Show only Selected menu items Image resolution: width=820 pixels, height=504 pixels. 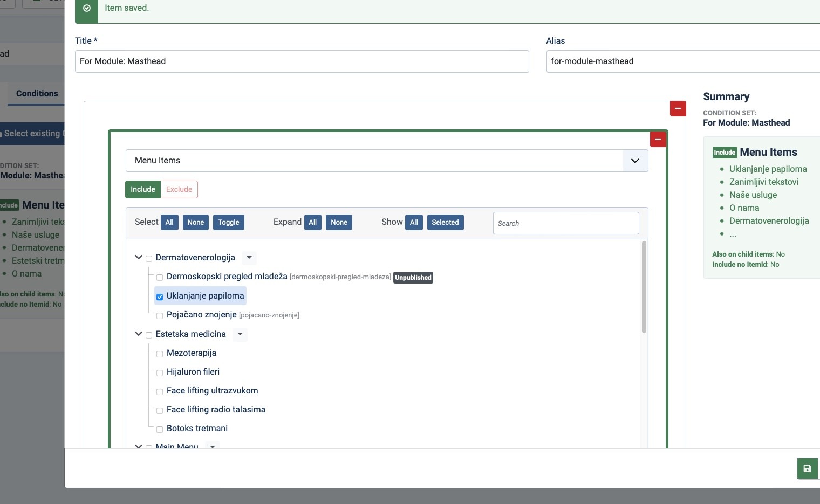[x=445, y=222]
